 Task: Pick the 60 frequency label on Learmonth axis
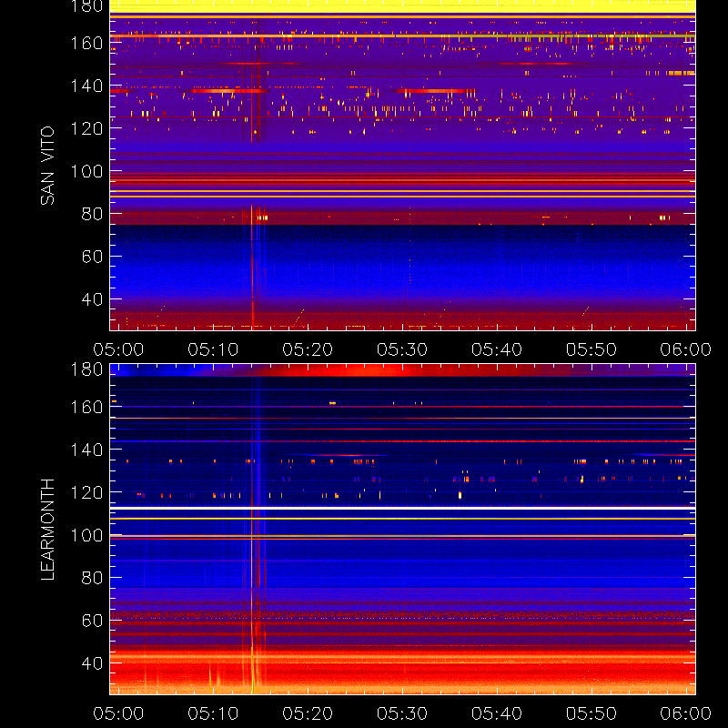click(x=92, y=621)
